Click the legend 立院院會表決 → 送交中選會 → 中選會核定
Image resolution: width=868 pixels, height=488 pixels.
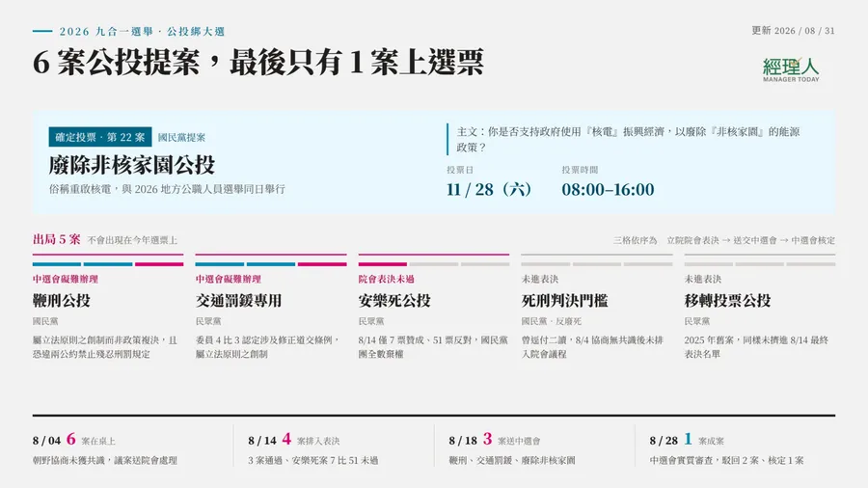[750, 240]
